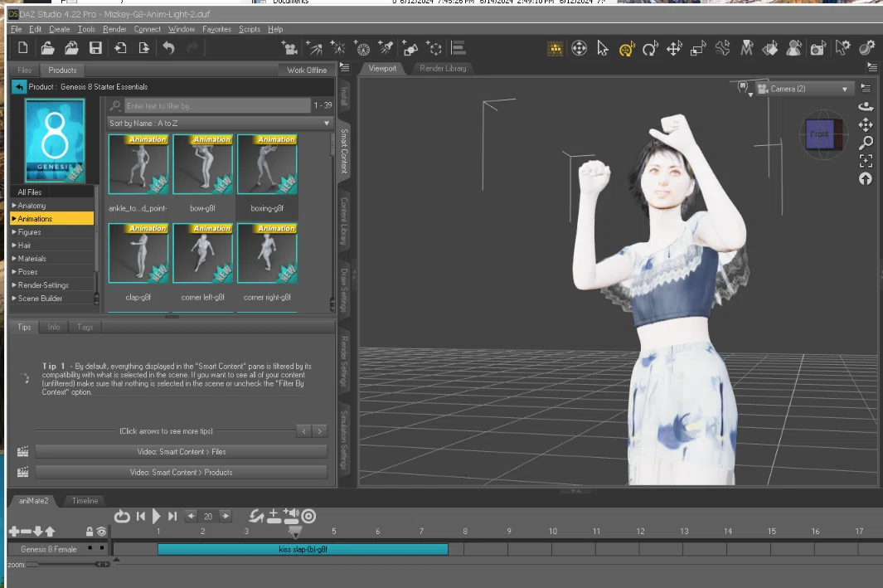Click the Render camera icon in toolbar
This screenshot has height=588, width=883.
(x=818, y=49)
